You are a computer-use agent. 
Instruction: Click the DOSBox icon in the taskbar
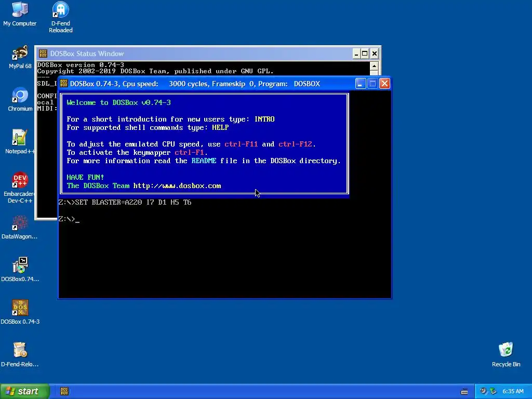(64, 391)
